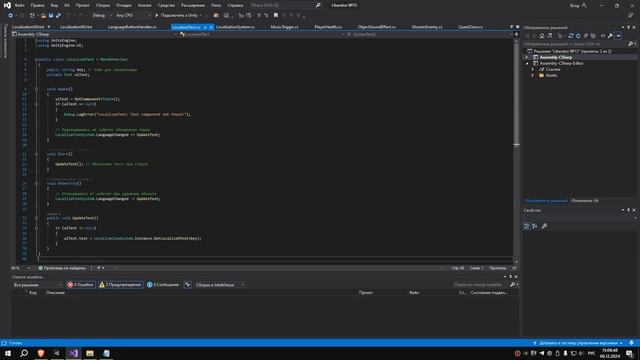Viewport: 640px width, 360px height.
Task: Toggle the 0 Предупреждения warnings filter
Action: point(120,285)
